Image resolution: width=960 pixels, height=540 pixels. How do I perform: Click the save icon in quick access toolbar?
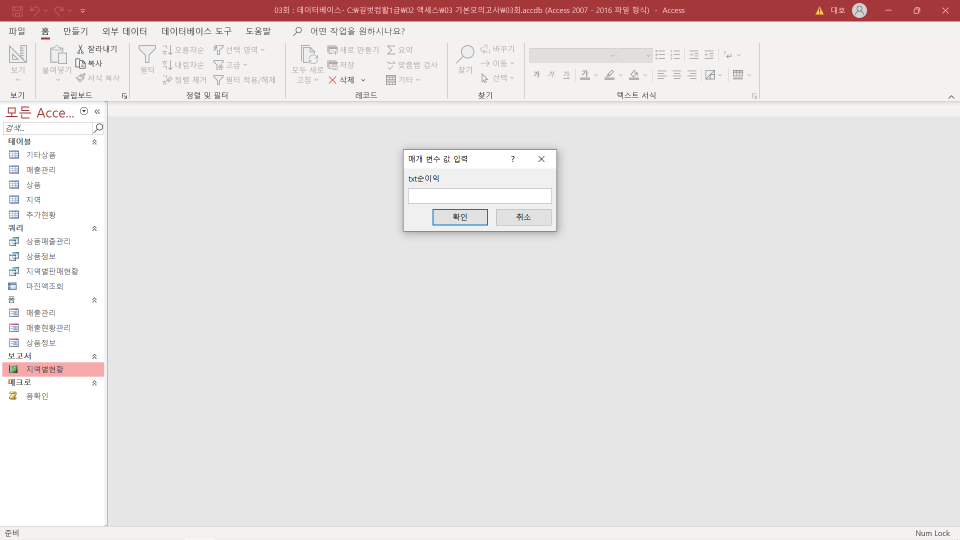coord(17,10)
